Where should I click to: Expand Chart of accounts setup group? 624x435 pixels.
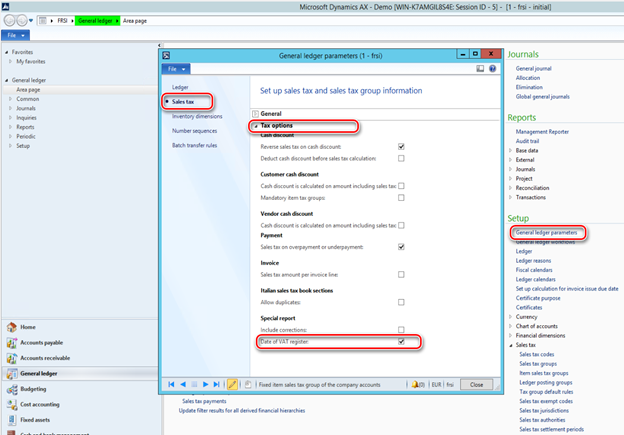pyautogui.click(x=511, y=326)
